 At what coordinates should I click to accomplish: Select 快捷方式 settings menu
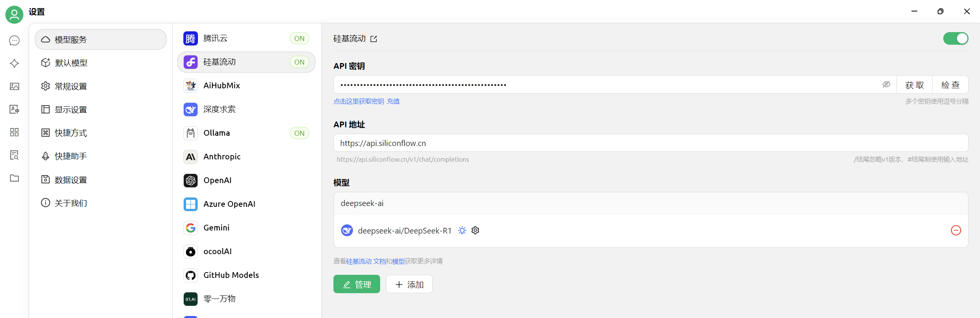101,133
